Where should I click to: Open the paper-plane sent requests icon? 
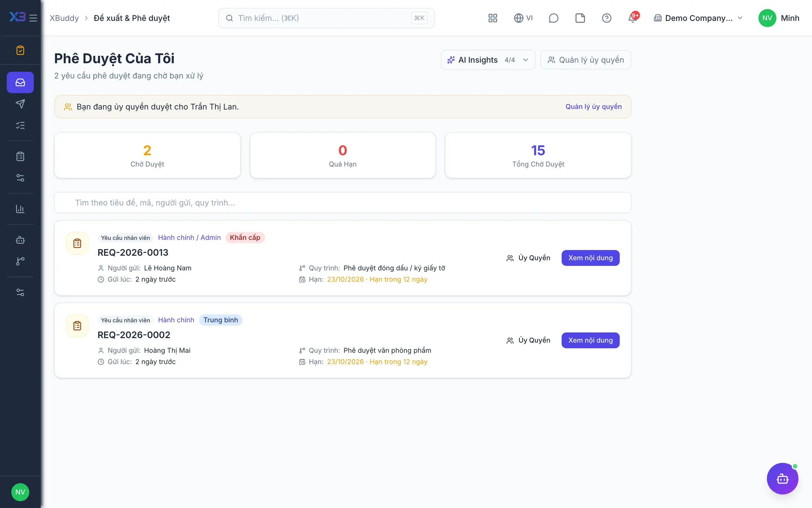click(20, 104)
